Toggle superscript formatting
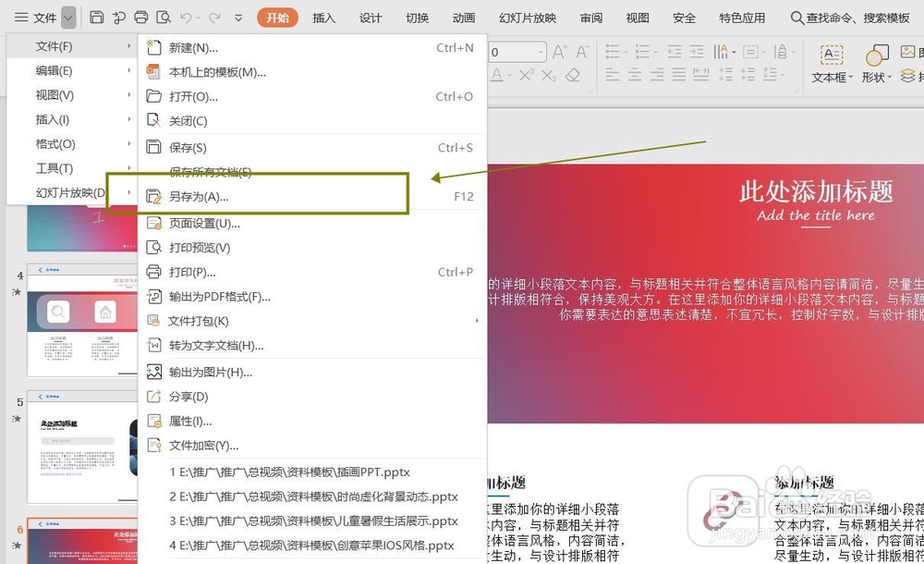Screen dimensions: 924x564 526,75
